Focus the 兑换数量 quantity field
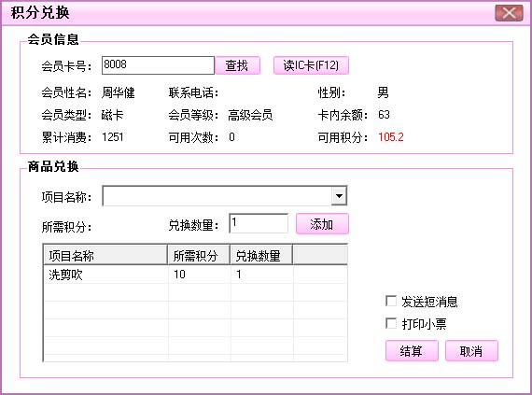 (x=259, y=223)
